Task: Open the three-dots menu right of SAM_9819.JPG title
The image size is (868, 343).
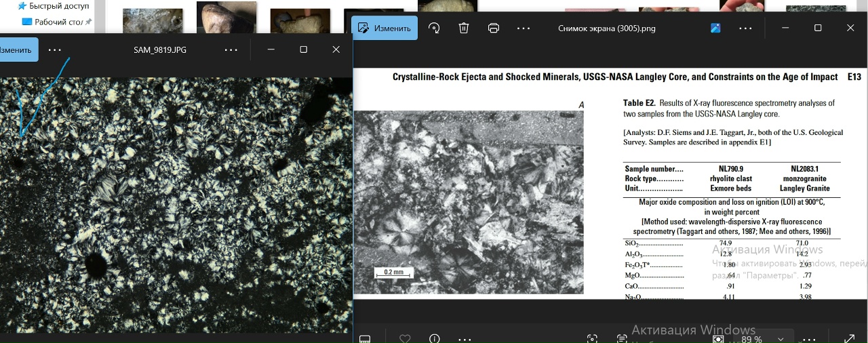Action: click(x=231, y=49)
